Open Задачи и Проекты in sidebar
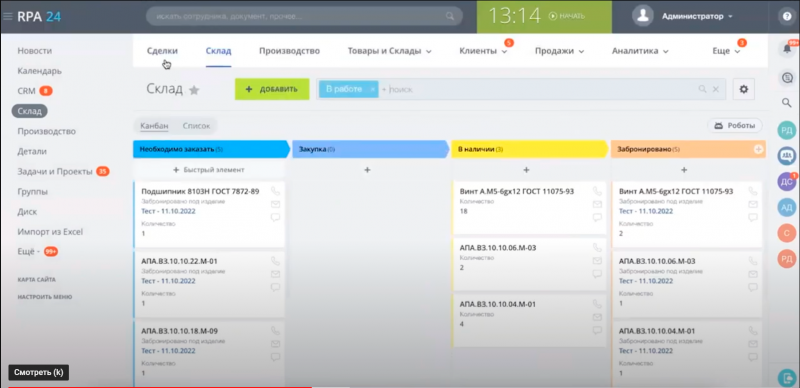The image size is (800, 388). (55, 172)
